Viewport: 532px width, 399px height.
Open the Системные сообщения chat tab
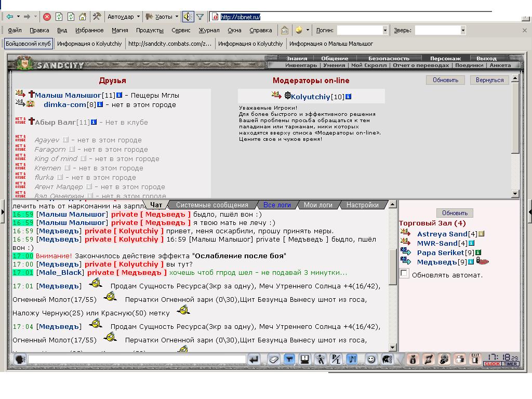click(212, 205)
